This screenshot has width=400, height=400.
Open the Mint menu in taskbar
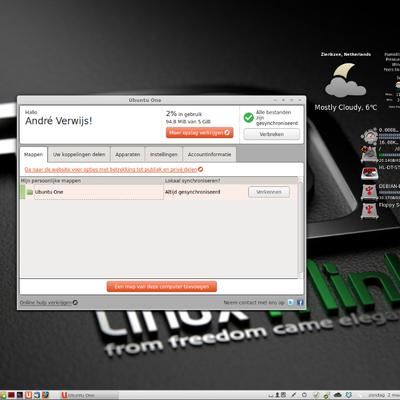click(x=4, y=395)
